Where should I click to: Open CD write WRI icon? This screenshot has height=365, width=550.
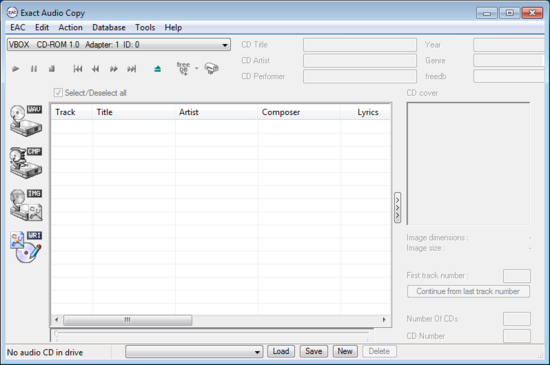point(26,247)
